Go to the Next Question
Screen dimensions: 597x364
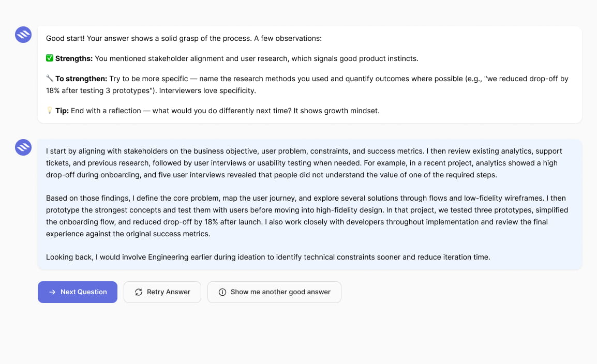pos(78,292)
